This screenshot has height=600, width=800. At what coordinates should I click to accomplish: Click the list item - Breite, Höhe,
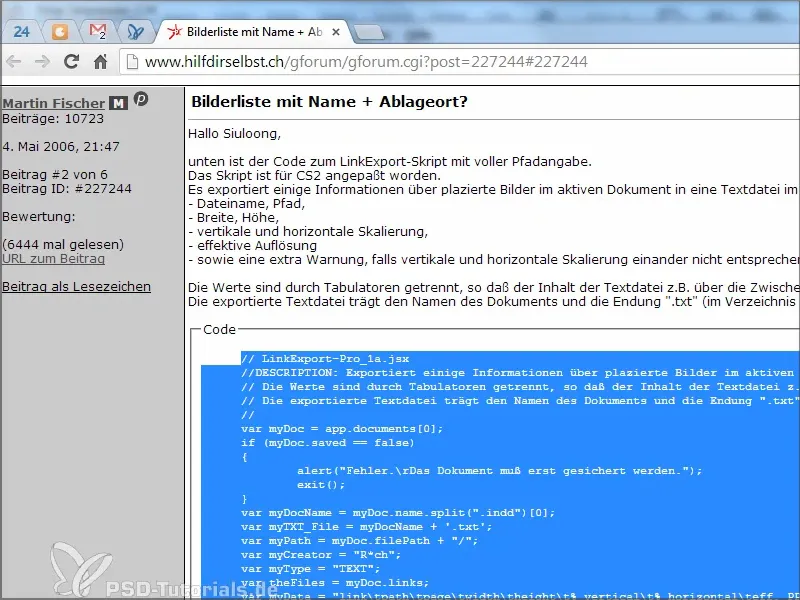(233, 217)
